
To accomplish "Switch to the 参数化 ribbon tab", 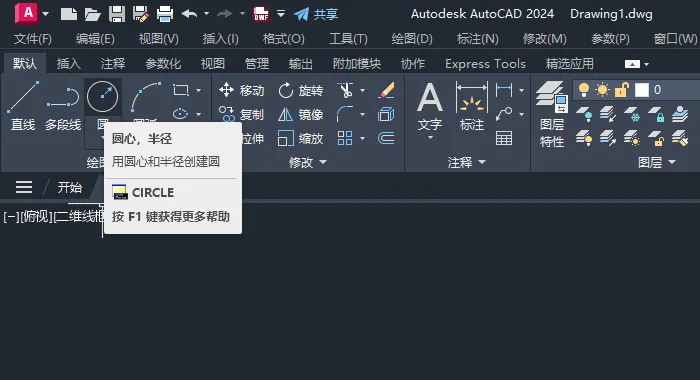I will click(163, 64).
